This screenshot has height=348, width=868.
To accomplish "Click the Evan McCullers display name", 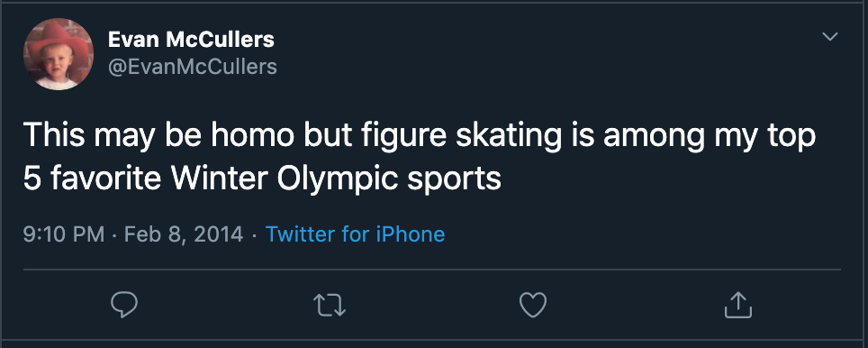I will click(x=191, y=40).
